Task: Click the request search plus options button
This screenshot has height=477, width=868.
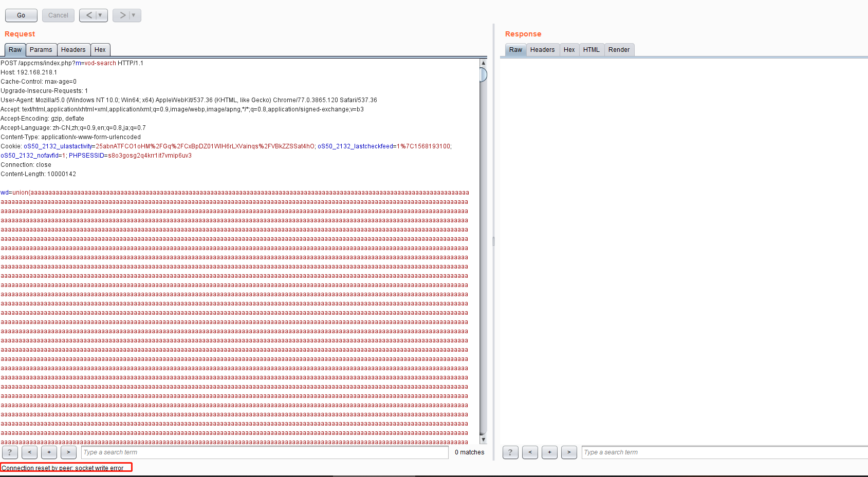Action: coord(49,452)
